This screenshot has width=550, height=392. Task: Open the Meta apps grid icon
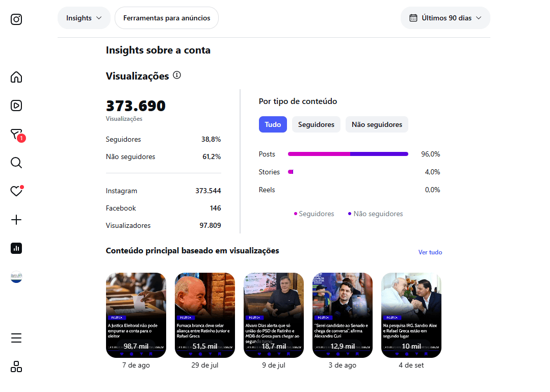point(16,367)
